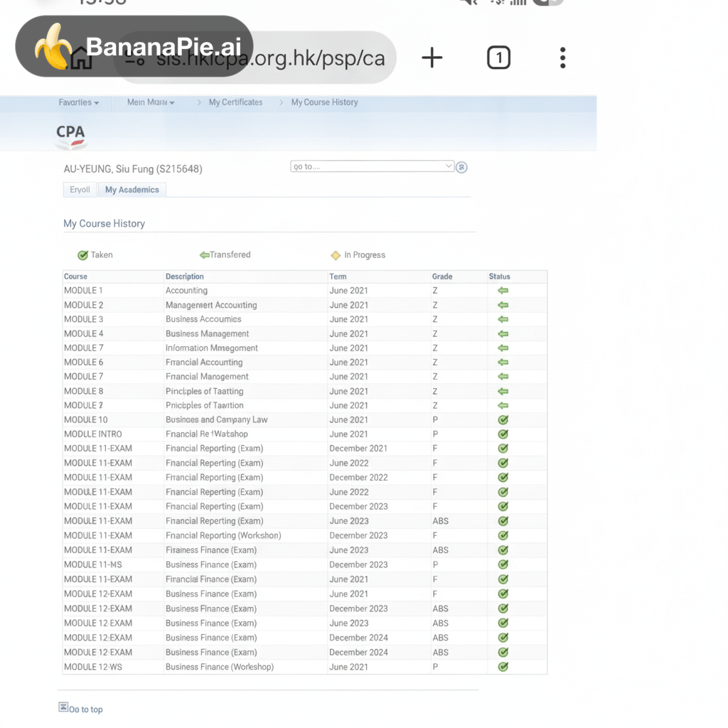Open the 'go to...' combo box
The height and width of the screenshot is (728, 728).
[372, 166]
